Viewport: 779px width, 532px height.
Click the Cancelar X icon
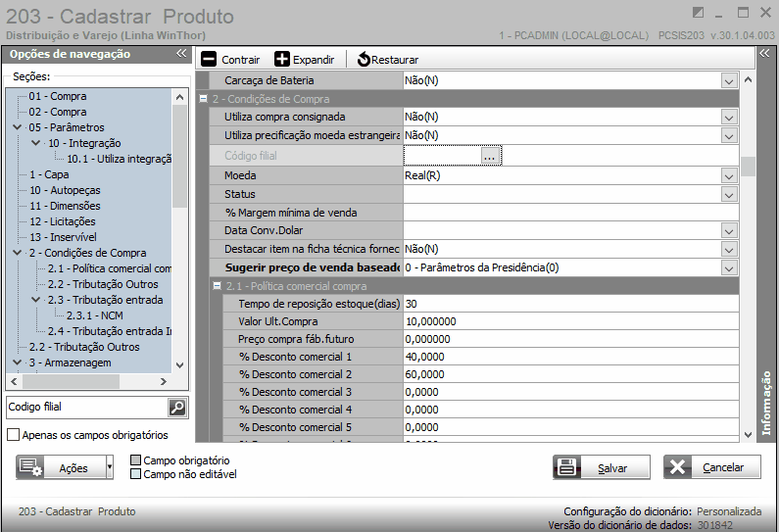678,467
